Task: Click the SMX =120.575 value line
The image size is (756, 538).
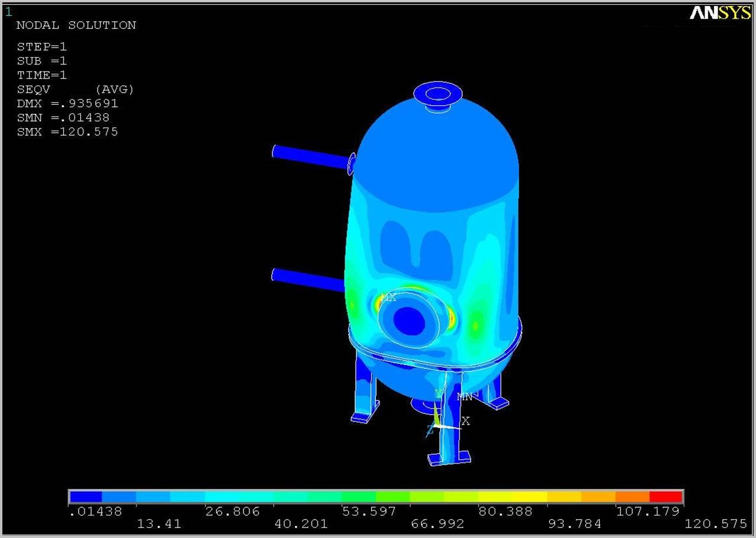Action: (67, 132)
